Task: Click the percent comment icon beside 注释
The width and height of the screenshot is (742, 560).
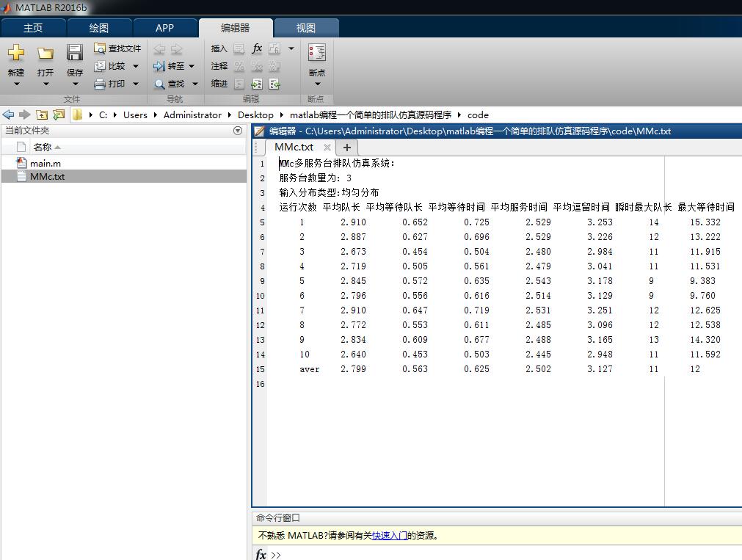Action: click(x=239, y=66)
